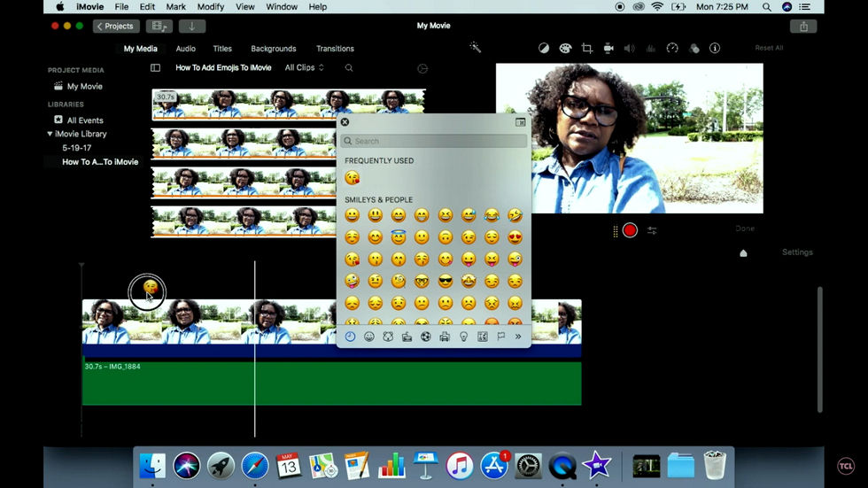868x488 pixels.
Task: Start recording with the red record button
Action: 630,230
